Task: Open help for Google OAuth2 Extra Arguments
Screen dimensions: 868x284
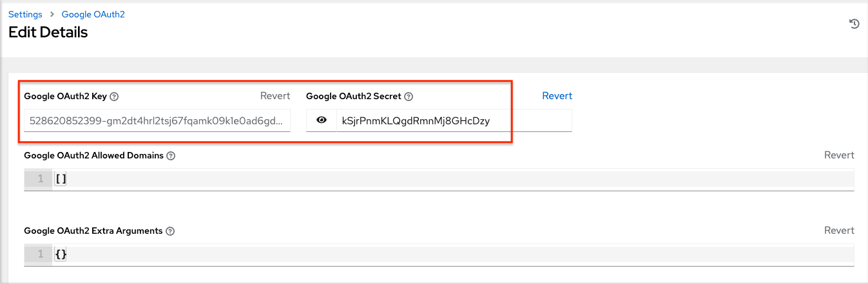Action: [x=170, y=231]
